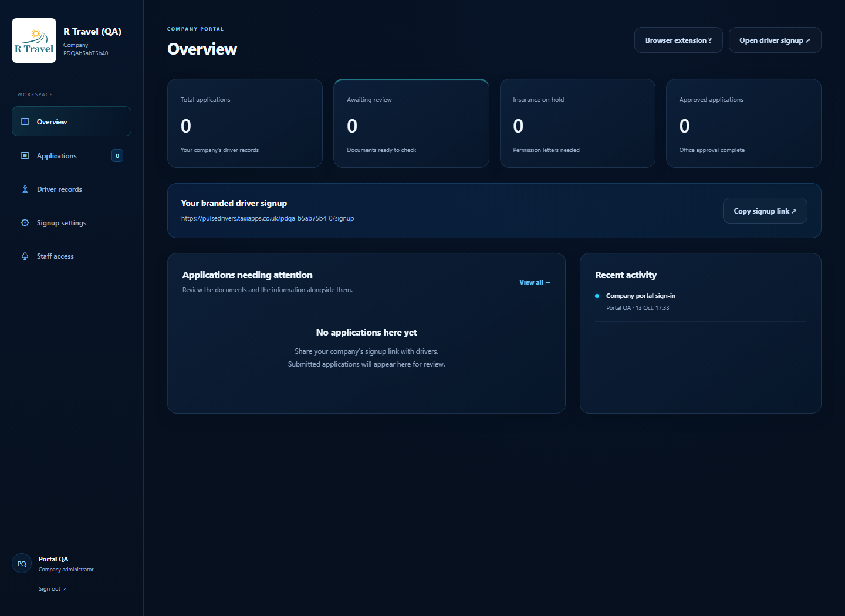
Task: Click the 'Office approval complete' text
Action: [x=712, y=150]
